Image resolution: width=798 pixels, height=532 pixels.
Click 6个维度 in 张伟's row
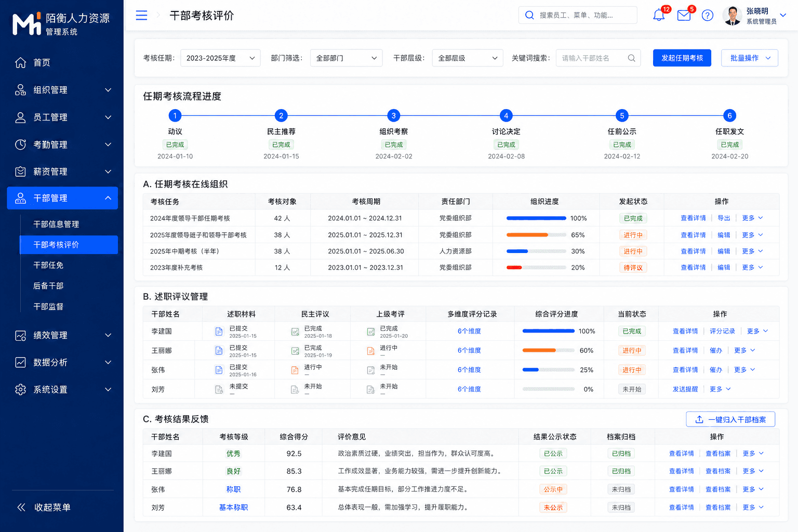click(469, 370)
